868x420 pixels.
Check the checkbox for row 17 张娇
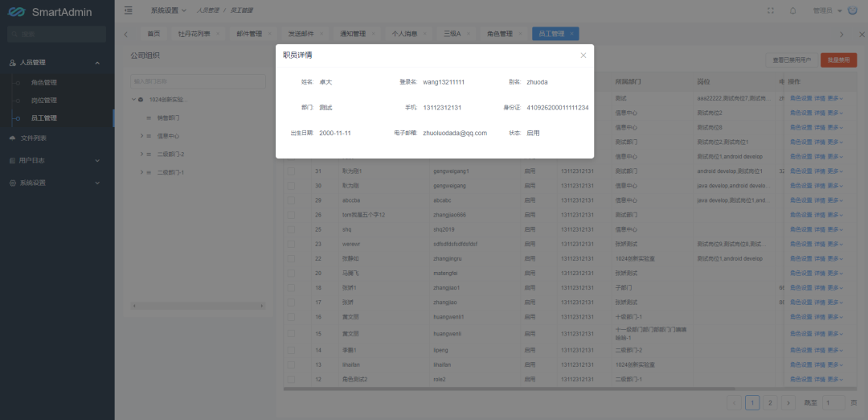pyautogui.click(x=291, y=303)
